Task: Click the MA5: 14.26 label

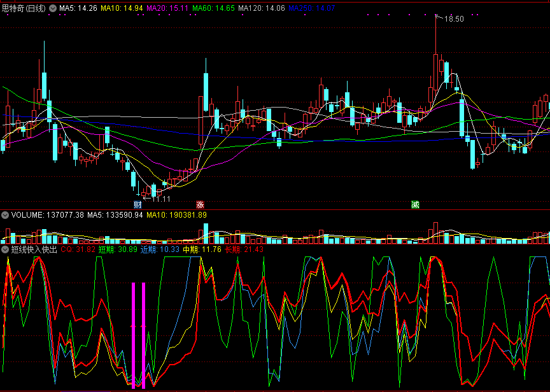Action: [78, 8]
